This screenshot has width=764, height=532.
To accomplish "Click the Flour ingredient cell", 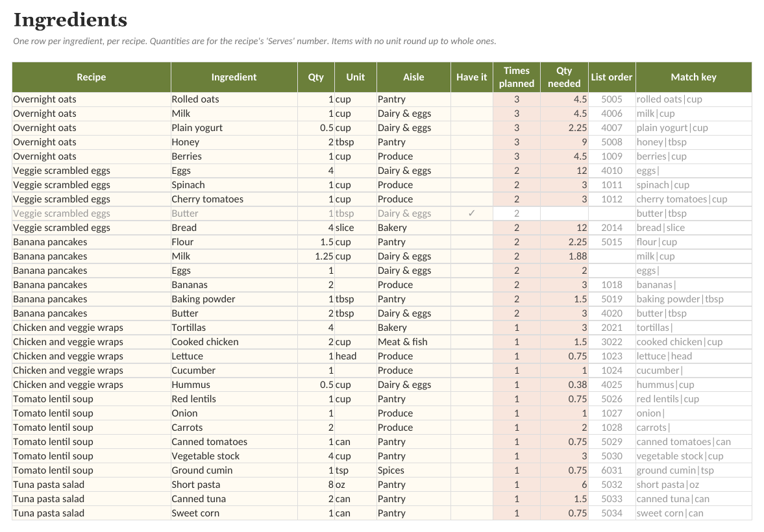I will pos(234,242).
